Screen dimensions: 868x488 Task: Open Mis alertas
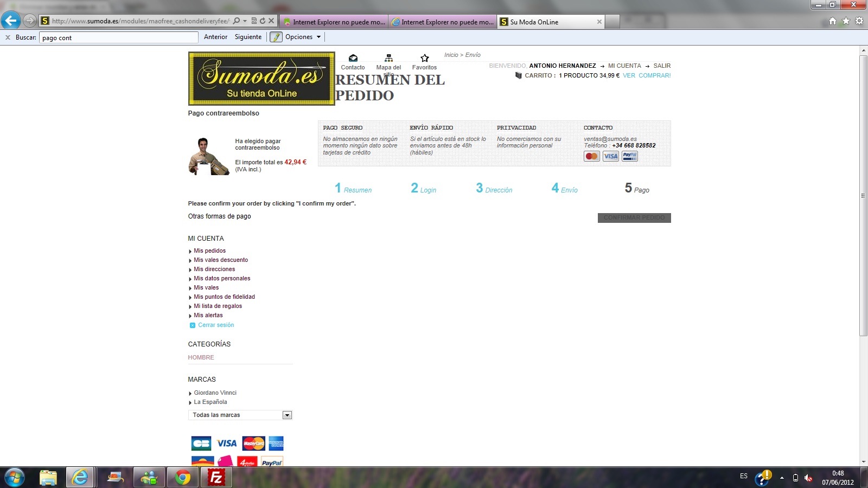[x=208, y=315]
